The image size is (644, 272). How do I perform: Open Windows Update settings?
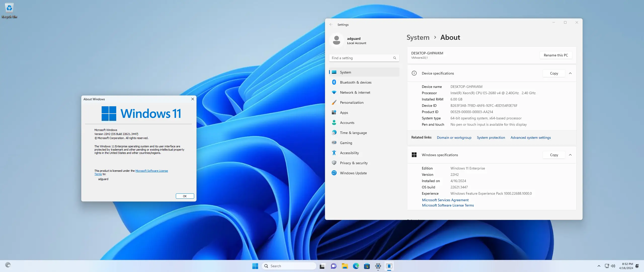click(353, 173)
